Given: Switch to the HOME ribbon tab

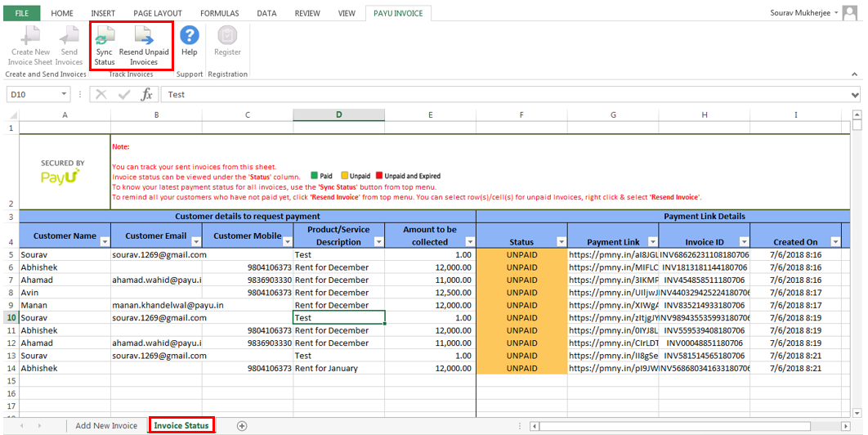Looking at the screenshot, I should point(62,13).
